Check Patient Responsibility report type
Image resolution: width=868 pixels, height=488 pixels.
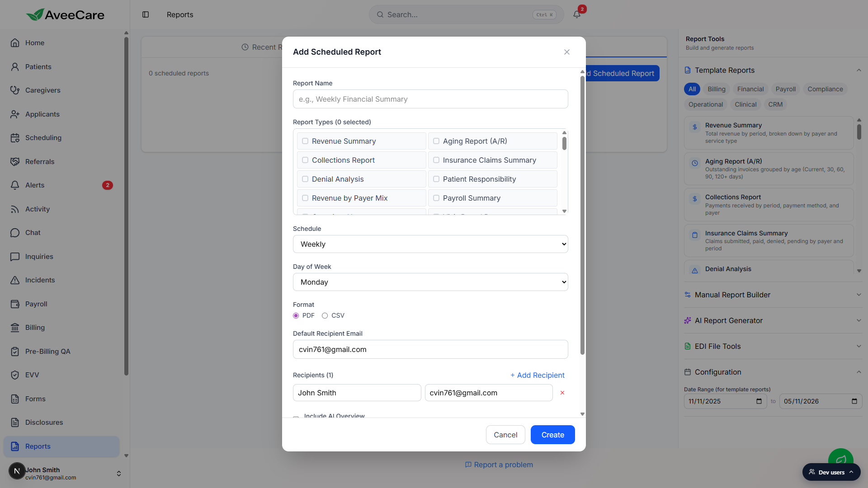[436, 179]
